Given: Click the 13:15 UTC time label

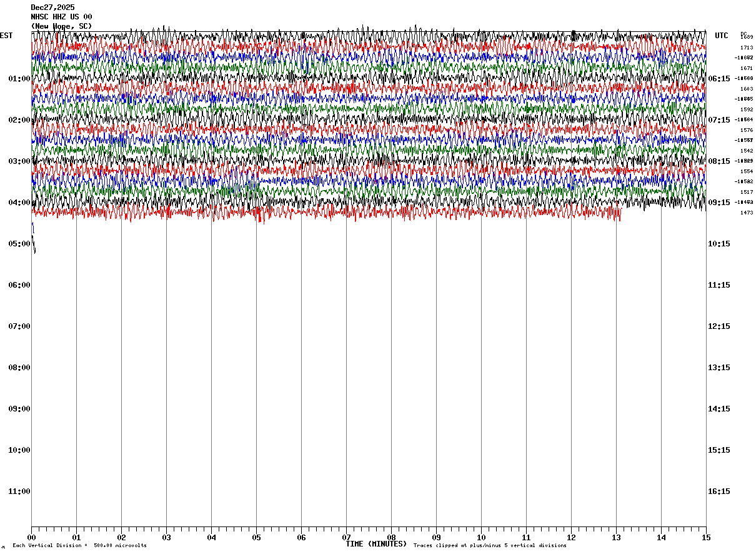Looking at the screenshot, I should pos(719,368).
